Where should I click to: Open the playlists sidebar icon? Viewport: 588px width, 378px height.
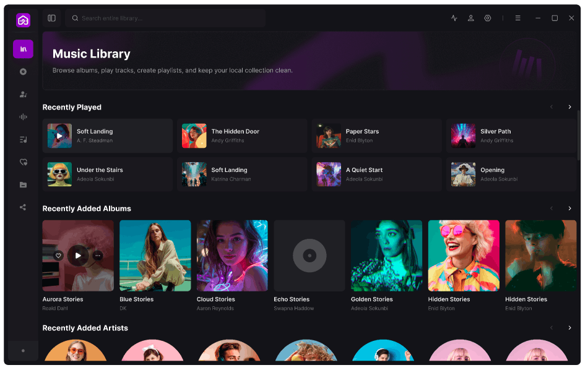(x=24, y=139)
